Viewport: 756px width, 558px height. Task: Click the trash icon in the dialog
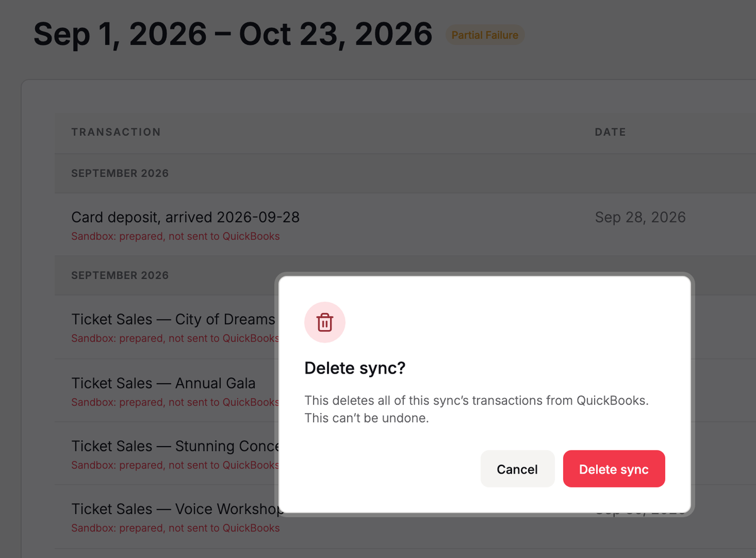click(x=324, y=322)
